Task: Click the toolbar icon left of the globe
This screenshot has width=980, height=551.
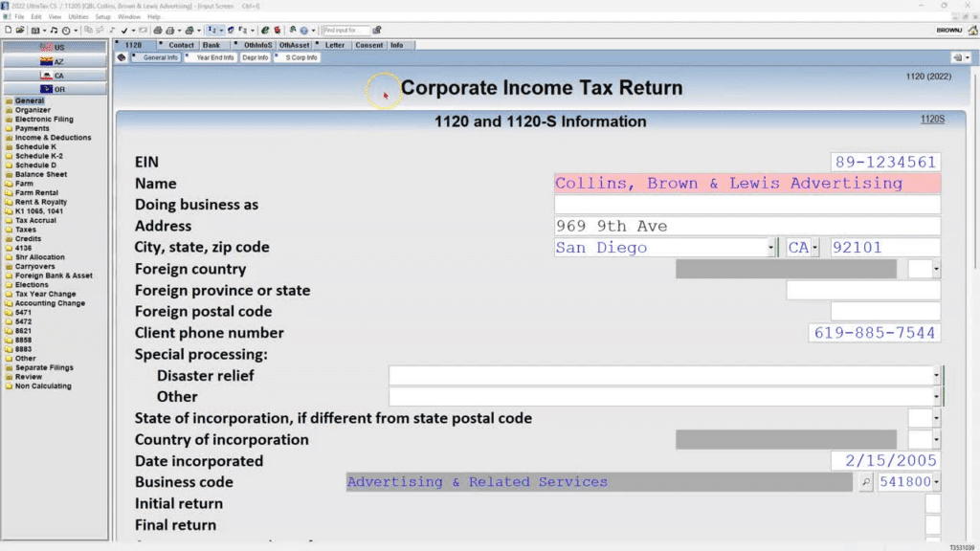Action: click(x=292, y=30)
